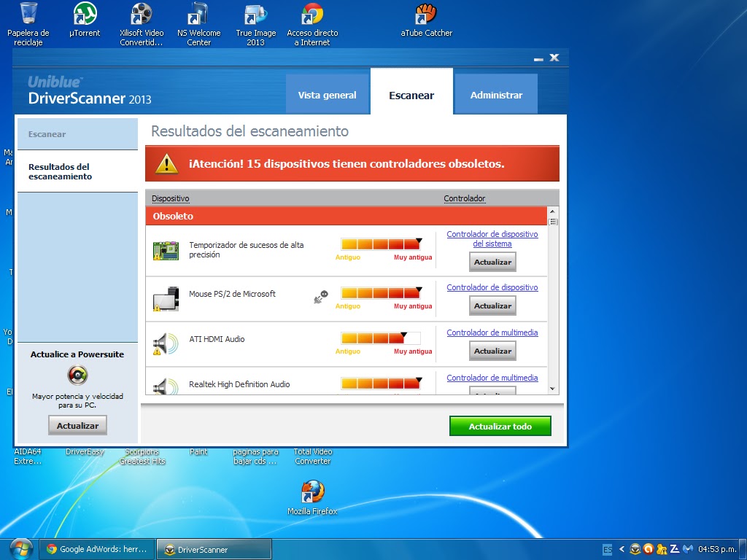Switch to Google AdWords Chrome taskbar item

click(97, 549)
